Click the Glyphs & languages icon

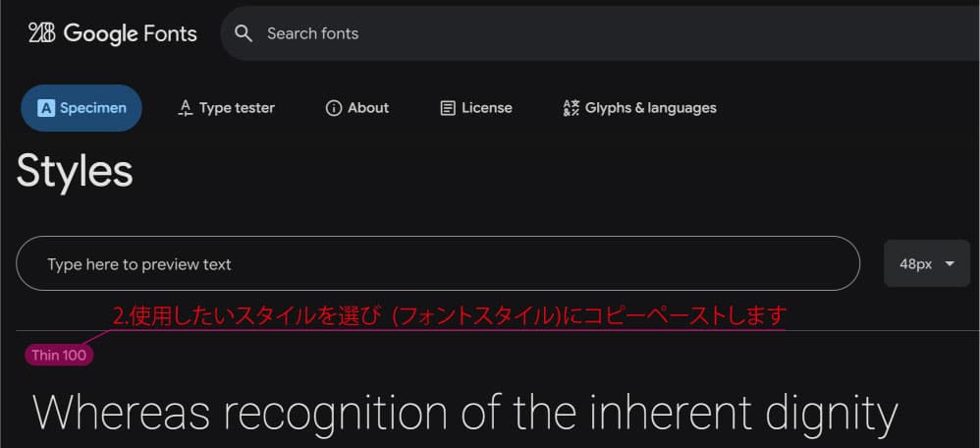571,108
